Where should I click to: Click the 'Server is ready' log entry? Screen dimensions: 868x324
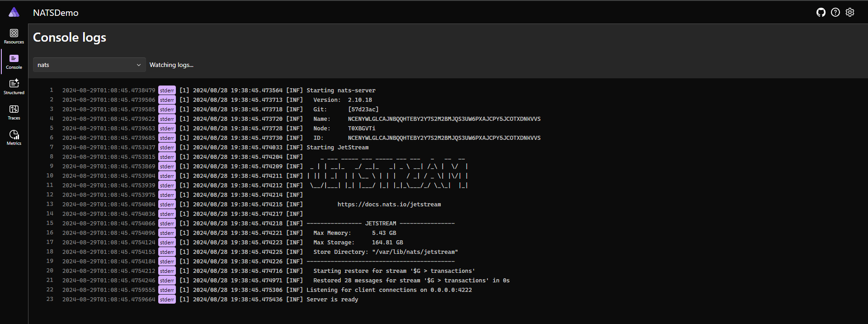tap(332, 300)
